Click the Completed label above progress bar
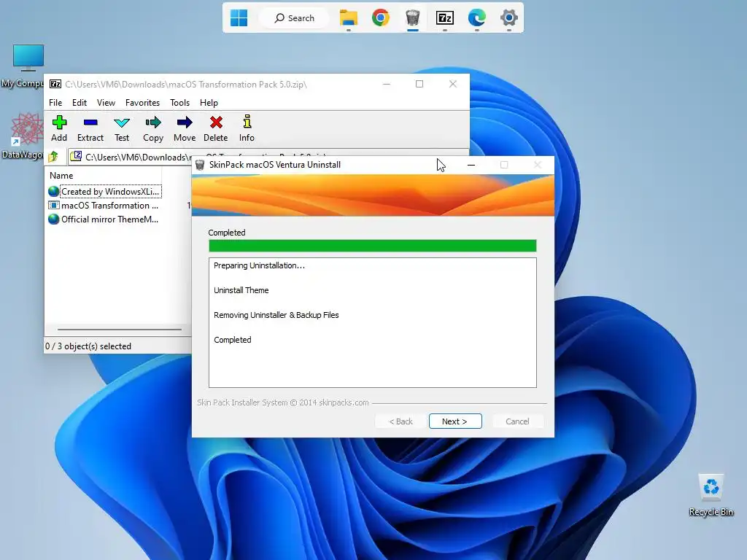 click(227, 233)
